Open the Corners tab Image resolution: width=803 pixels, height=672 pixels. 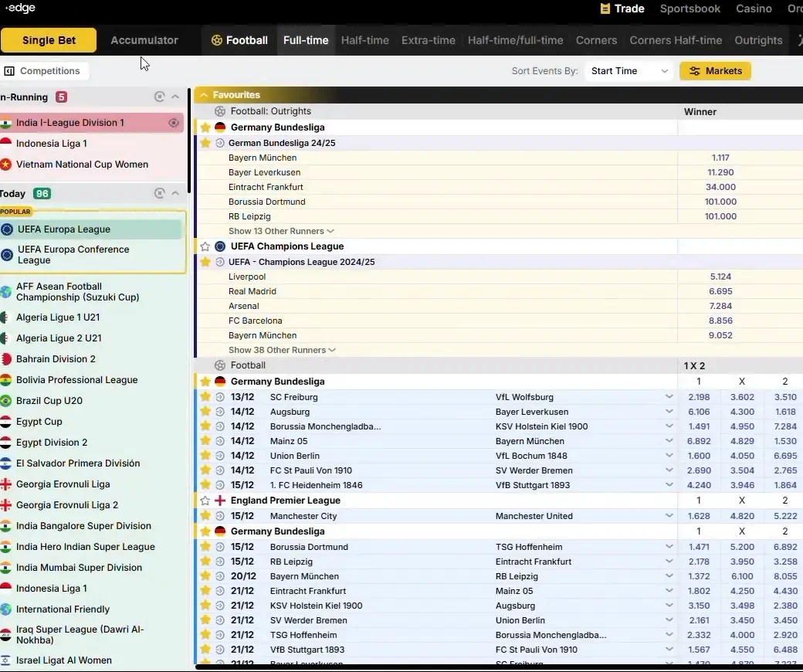(x=596, y=40)
